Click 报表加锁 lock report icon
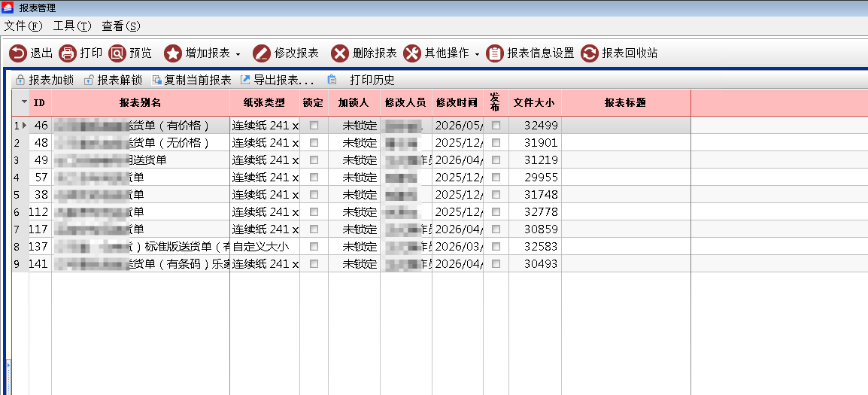This screenshot has width=868, height=395. [20, 80]
